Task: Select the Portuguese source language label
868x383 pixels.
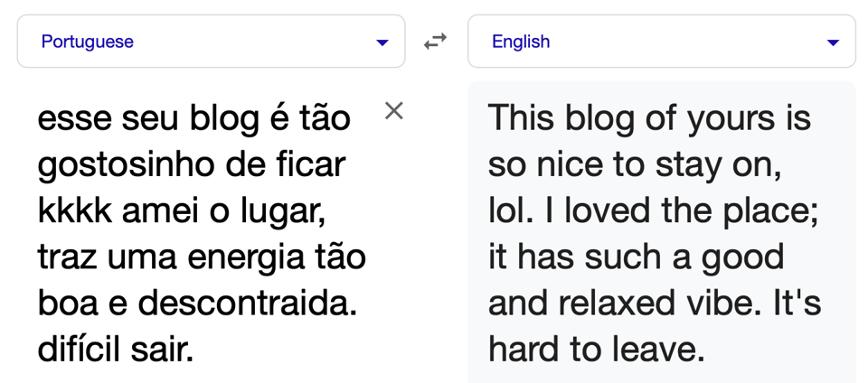Action: point(88,42)
